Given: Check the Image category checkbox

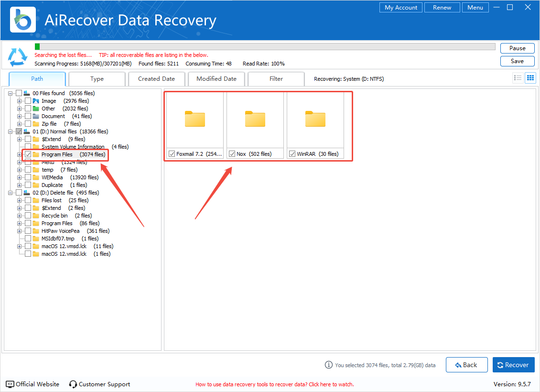Looking at the screenshot, I should [28, 101].
